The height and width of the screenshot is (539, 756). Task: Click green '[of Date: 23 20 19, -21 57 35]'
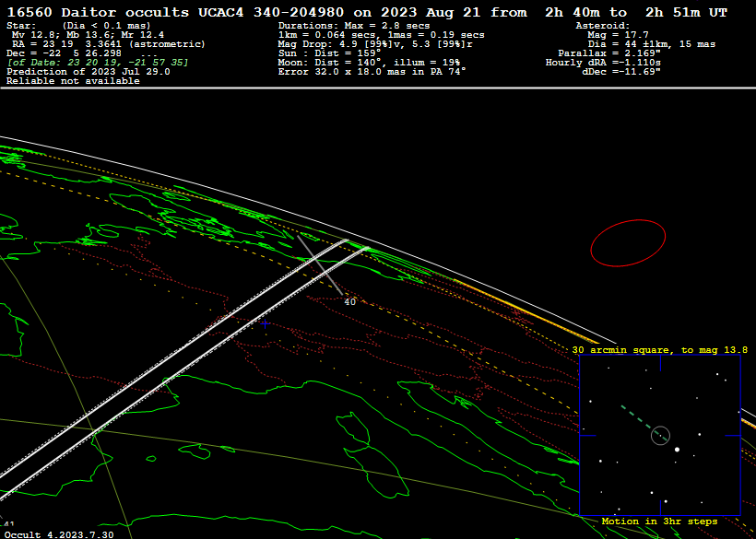coord(98,63)
